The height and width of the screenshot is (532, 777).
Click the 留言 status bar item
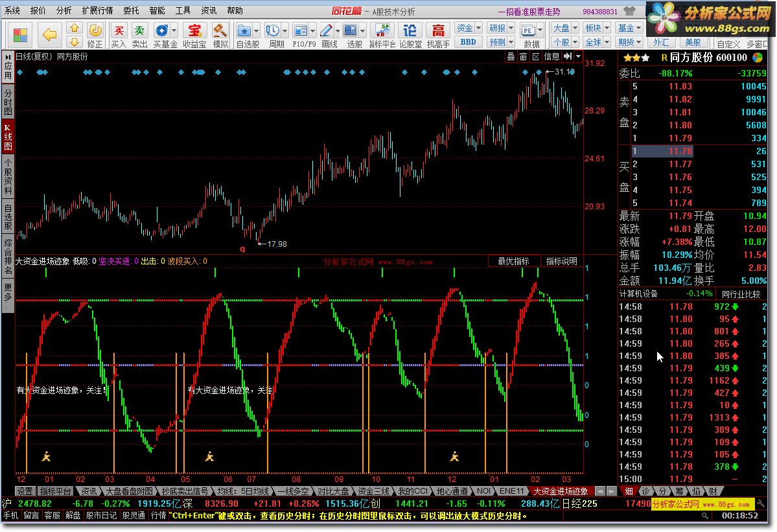[30, 516]
